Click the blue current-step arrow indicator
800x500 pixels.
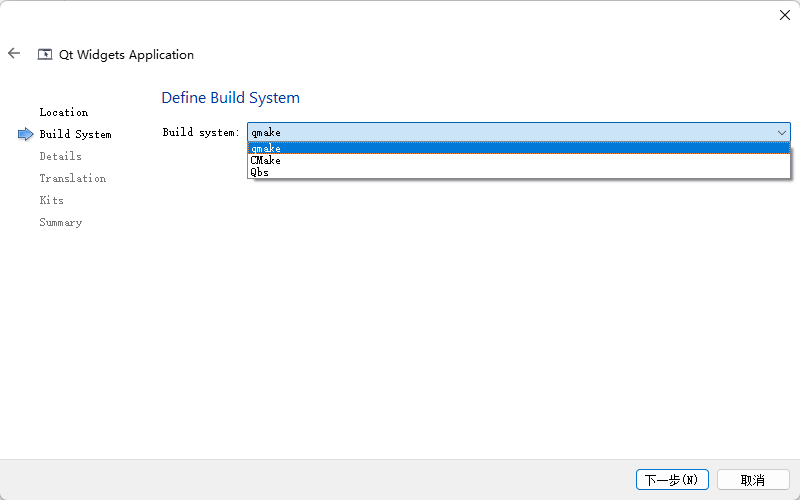pyautogui.click(x=25, y=134)
